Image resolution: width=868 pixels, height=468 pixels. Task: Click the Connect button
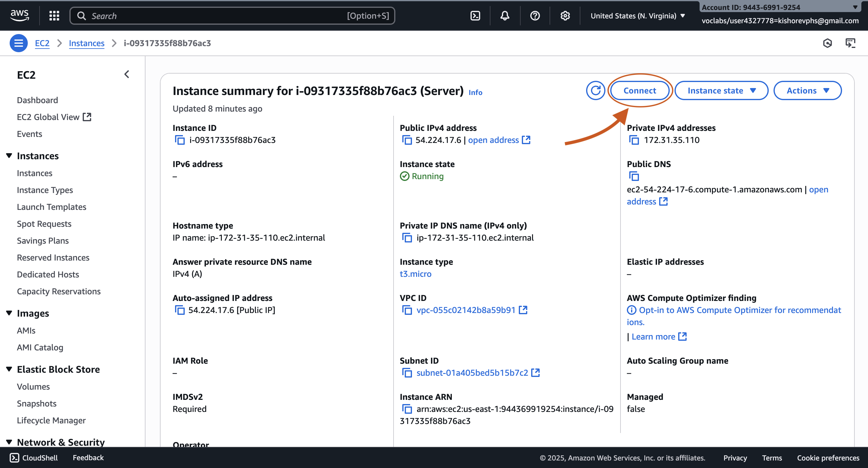coord(640,90)
